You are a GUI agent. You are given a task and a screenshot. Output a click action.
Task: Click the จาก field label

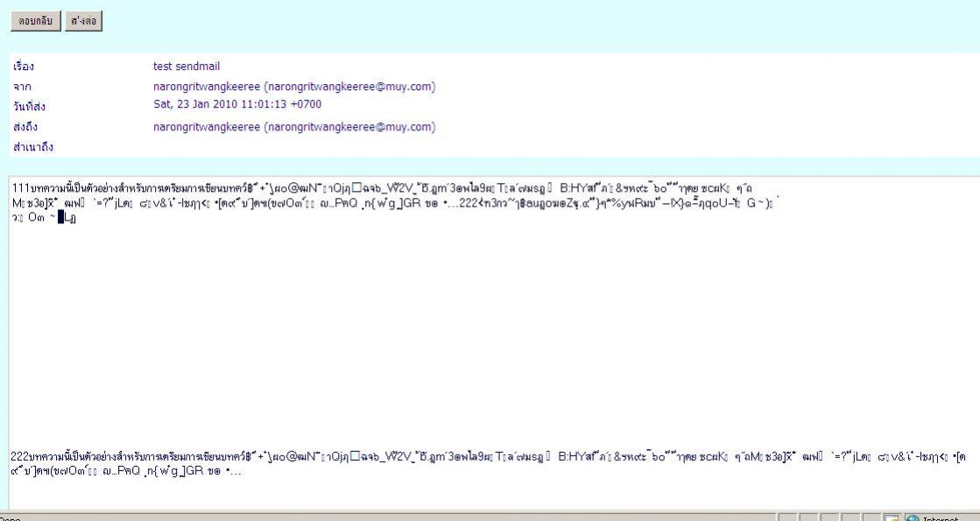pyautogui.click(x=22, y=87)
